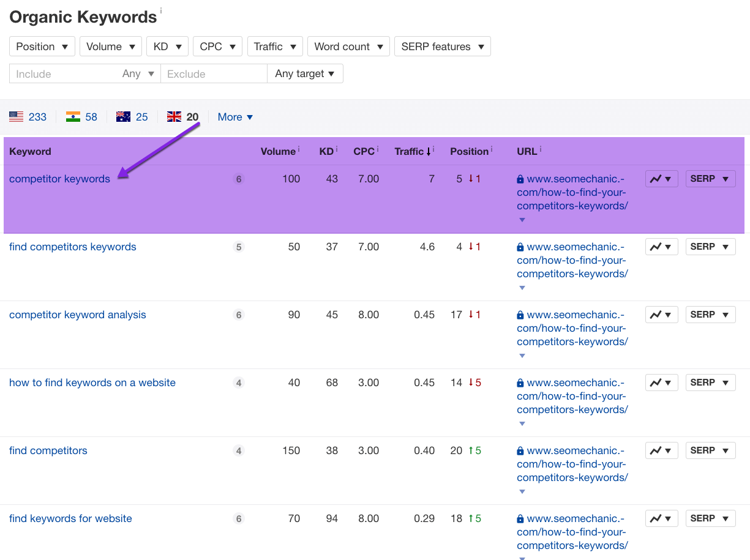Open the Word count filter
This screenshot has height=560, width=750.
click(x=348, y=47)
